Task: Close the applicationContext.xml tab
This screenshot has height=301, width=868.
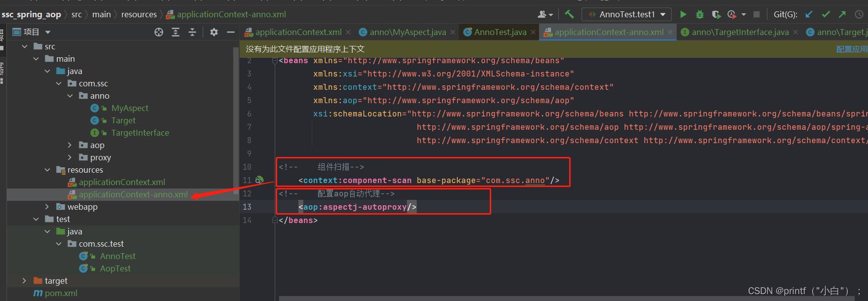Action: click(x=348, y=32)
